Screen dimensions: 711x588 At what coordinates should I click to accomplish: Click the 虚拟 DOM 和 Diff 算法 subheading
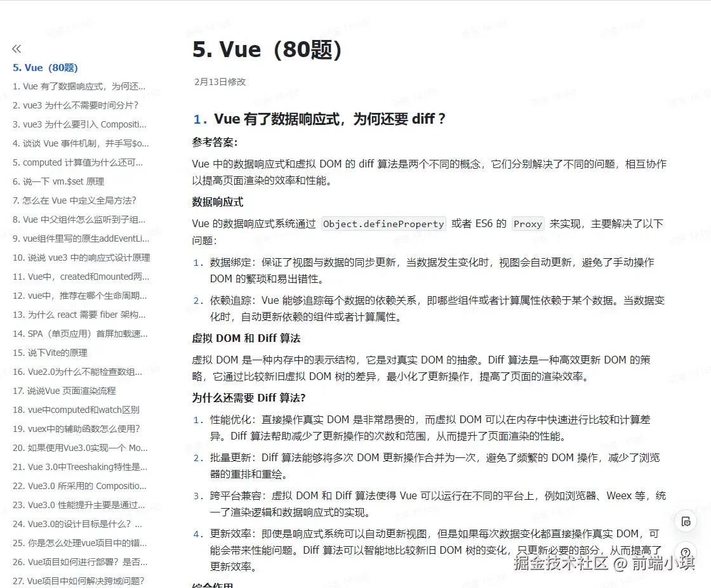246,338
